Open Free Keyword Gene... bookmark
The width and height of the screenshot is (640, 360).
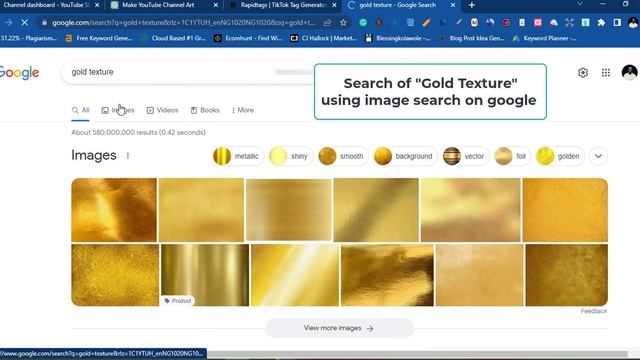(x=99, y=38)
